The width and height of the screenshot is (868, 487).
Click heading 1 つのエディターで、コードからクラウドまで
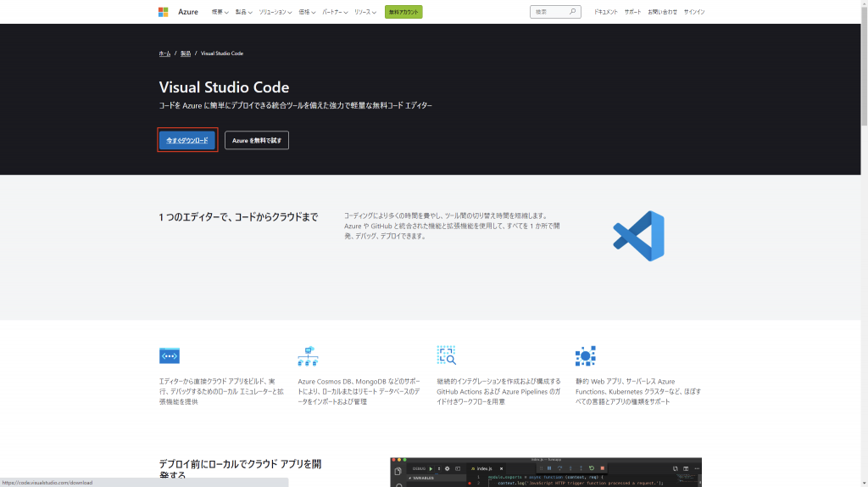238,217
